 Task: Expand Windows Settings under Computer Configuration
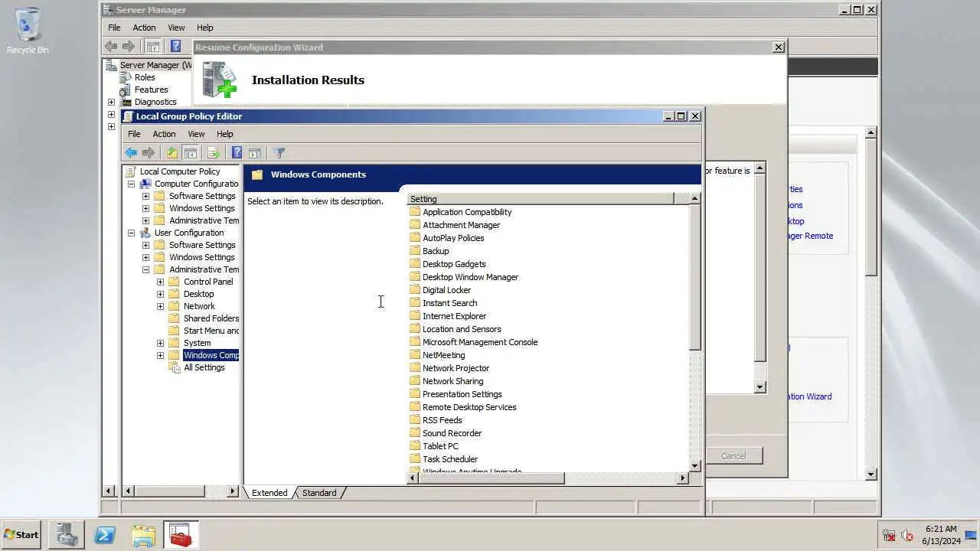coord(145,208)
